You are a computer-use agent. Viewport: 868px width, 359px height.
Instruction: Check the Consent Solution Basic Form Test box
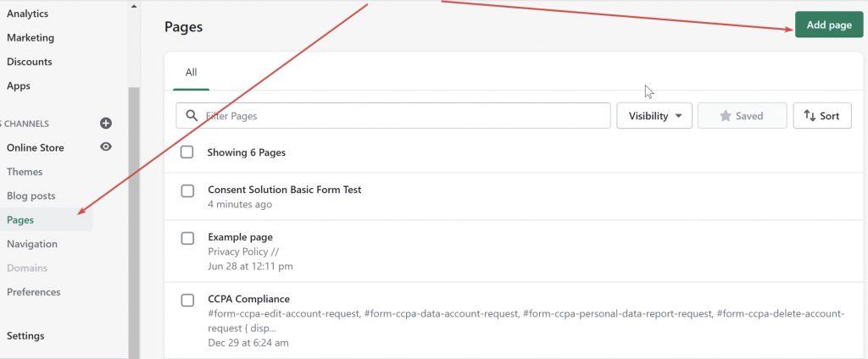click(187, 191)
